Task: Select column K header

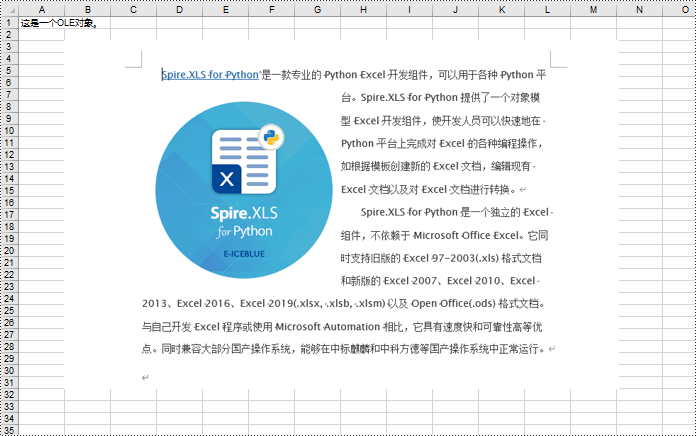Action: [502, 10]
